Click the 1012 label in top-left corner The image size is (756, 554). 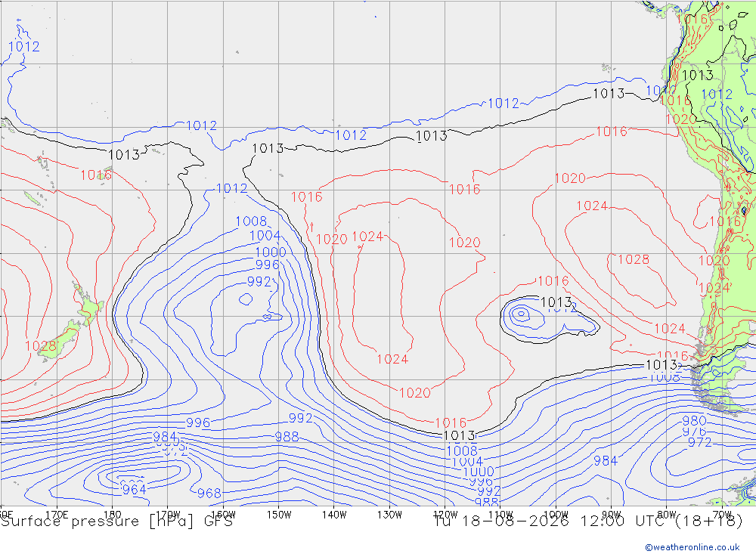(24, 47)
